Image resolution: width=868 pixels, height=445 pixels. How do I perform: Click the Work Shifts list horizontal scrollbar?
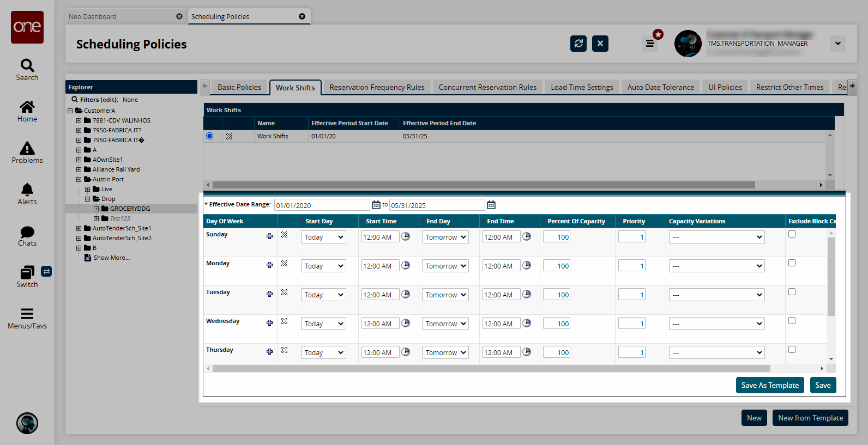(484, 185)
